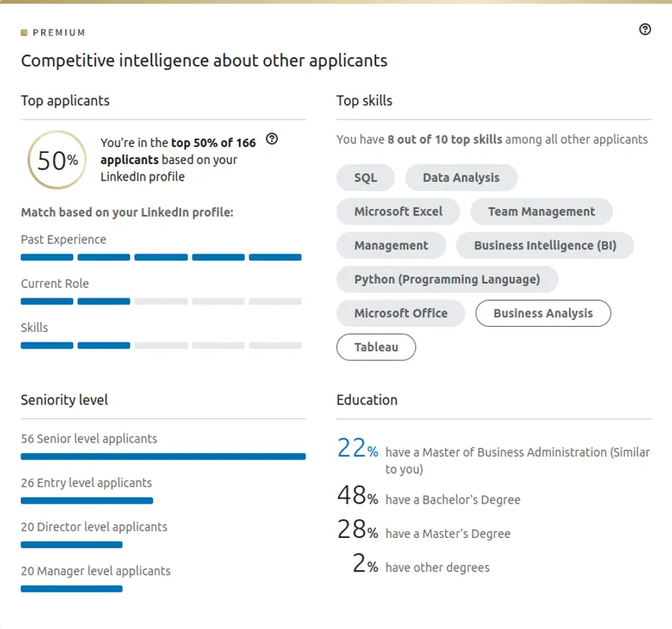
Task: Click the gold Premium badge icon
Action: coord(25,32)
